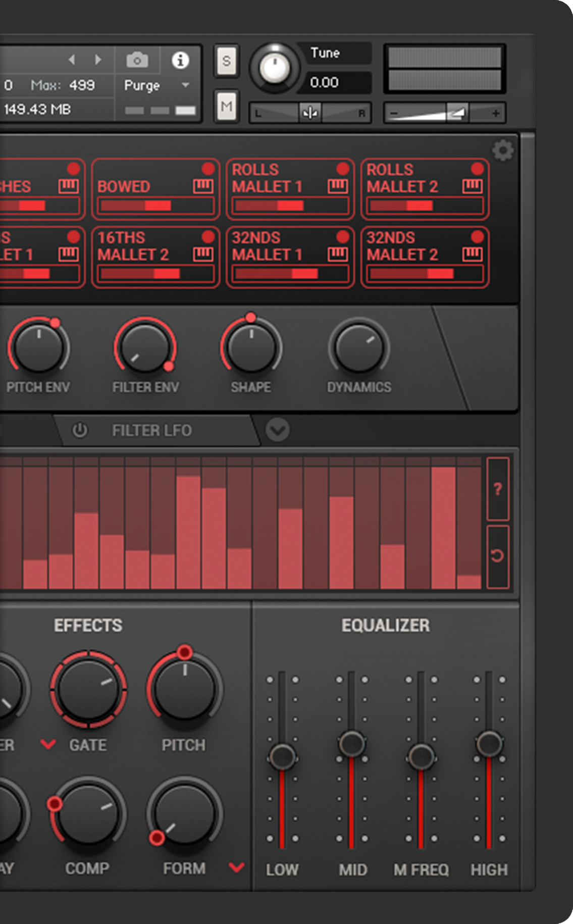This screenshot has width=573, height=924.
Task: Expand the GATE effect options arrow
Action: [x=48, y=744]
